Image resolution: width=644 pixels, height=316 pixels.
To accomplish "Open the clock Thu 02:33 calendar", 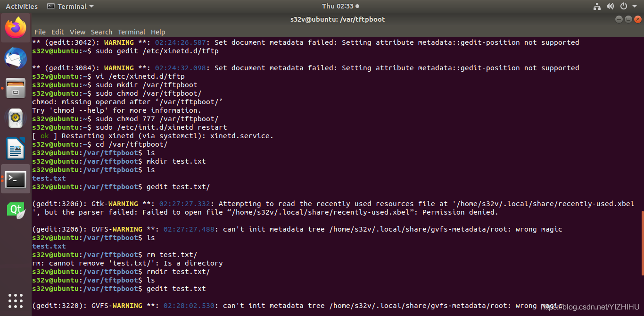I will coord(340,6).
